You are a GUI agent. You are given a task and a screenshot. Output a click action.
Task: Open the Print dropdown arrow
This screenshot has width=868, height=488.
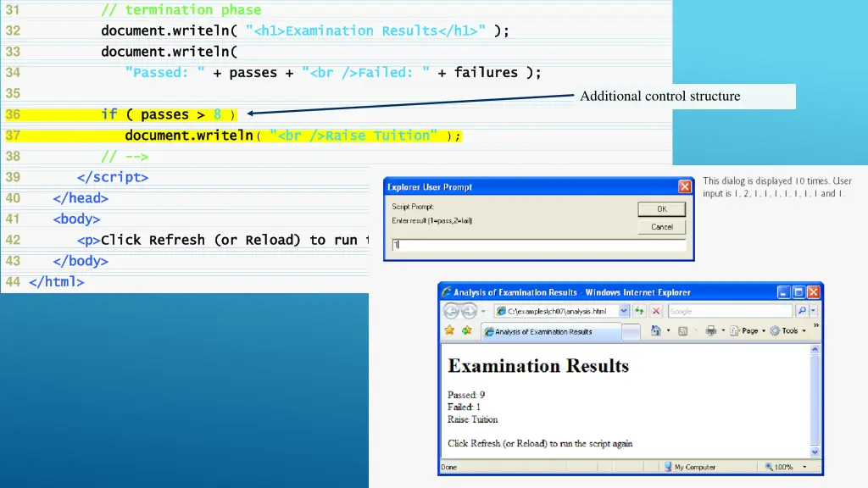tap(723, 331)
